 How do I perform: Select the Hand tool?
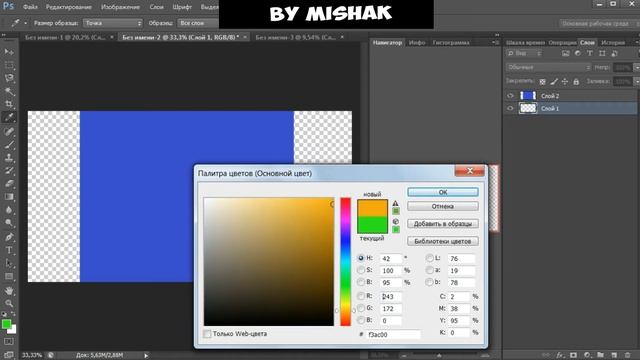[9, 291]
